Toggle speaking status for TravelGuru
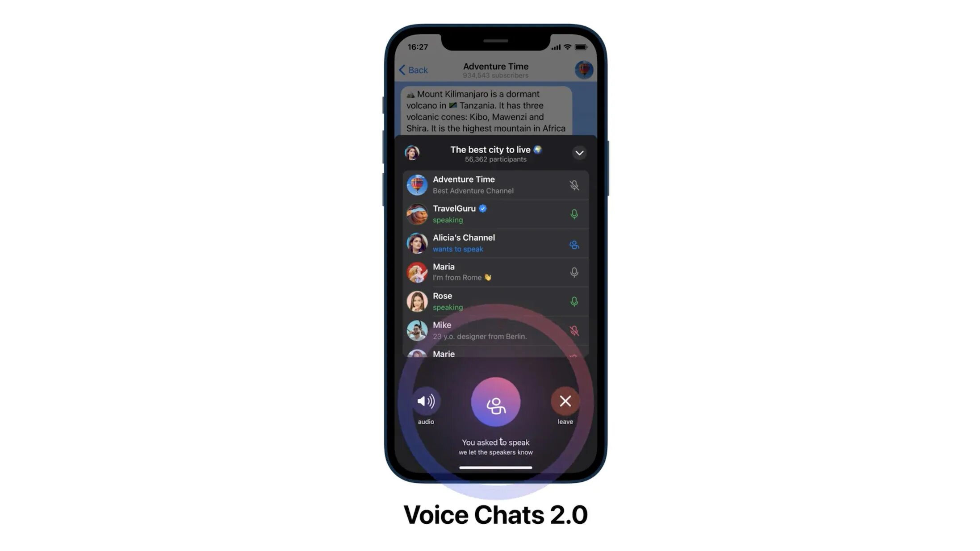The height and width of the screenshot is (551, 980). click(x=574, y=214)
